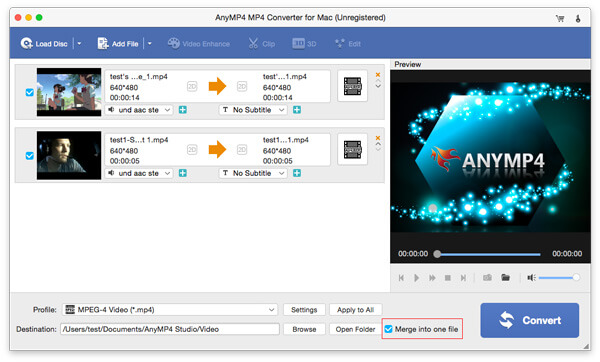The image size is (600, 362).
Task: Click the Add File toolbar button
Action: pos(118,44)
